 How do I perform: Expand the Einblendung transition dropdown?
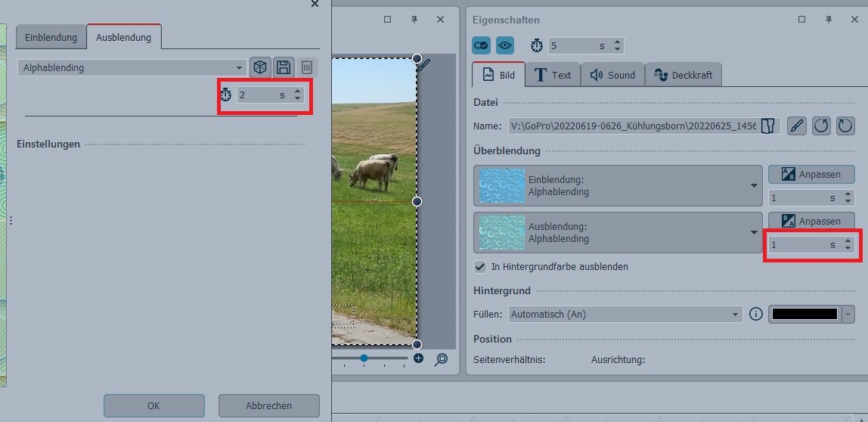pyautogui.click(x=753, y=186)
